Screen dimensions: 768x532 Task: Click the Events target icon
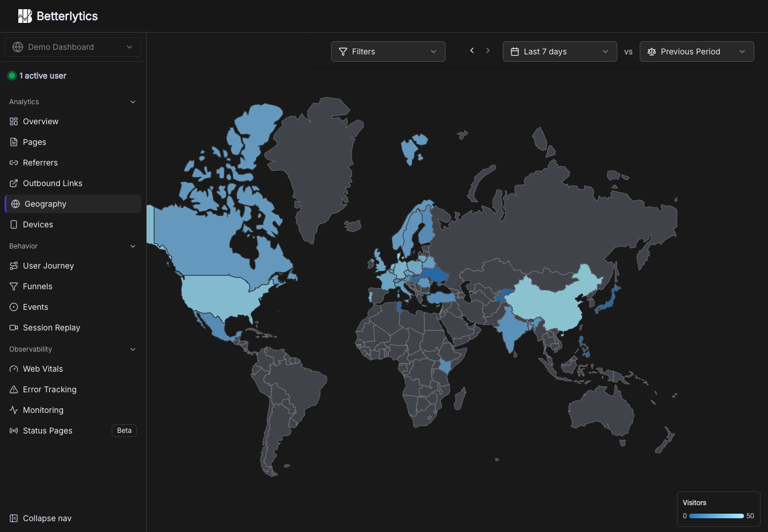click(x=14, y=307)
